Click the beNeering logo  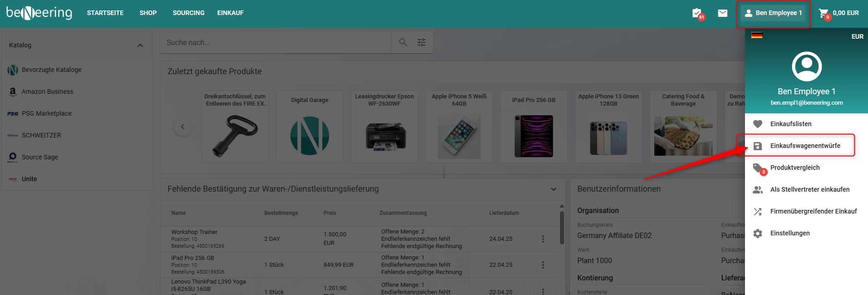(39, 13)
